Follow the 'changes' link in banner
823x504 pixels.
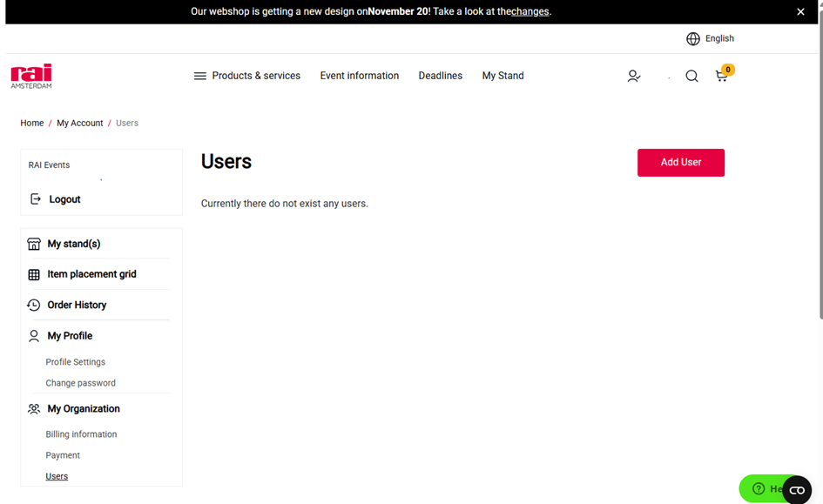coord(530,11)
